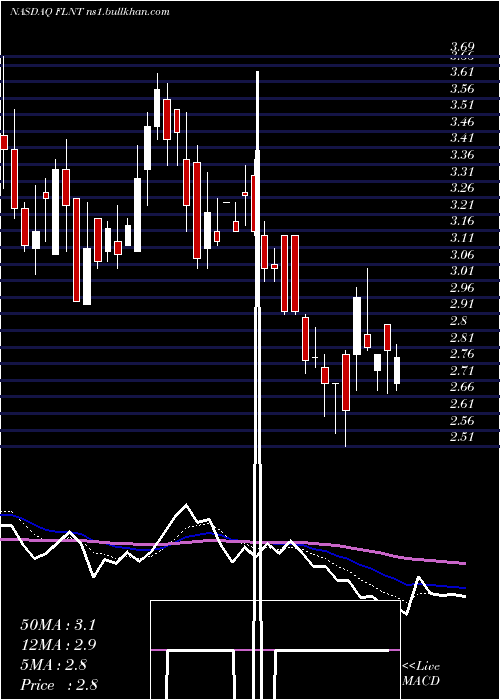Click the 2.66 price axis label
The image size is (500, 700).
(462, 387)
